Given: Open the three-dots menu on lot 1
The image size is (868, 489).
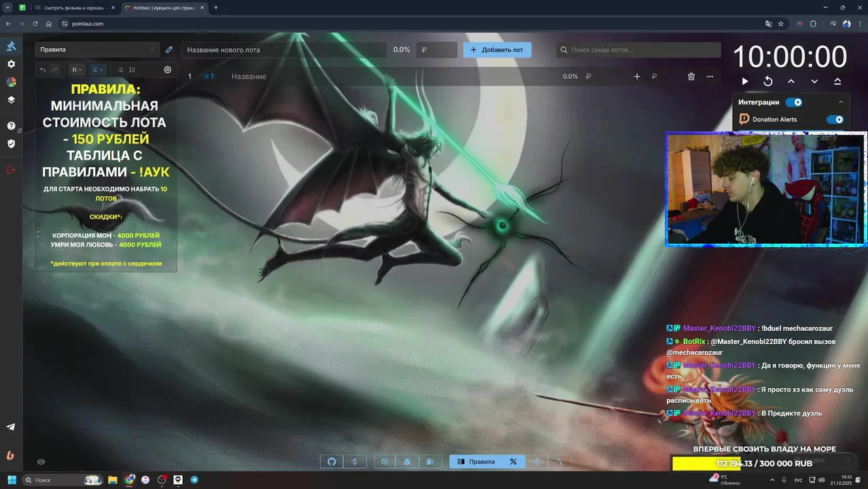Looking at the screenshot, I should pos(710,77).
